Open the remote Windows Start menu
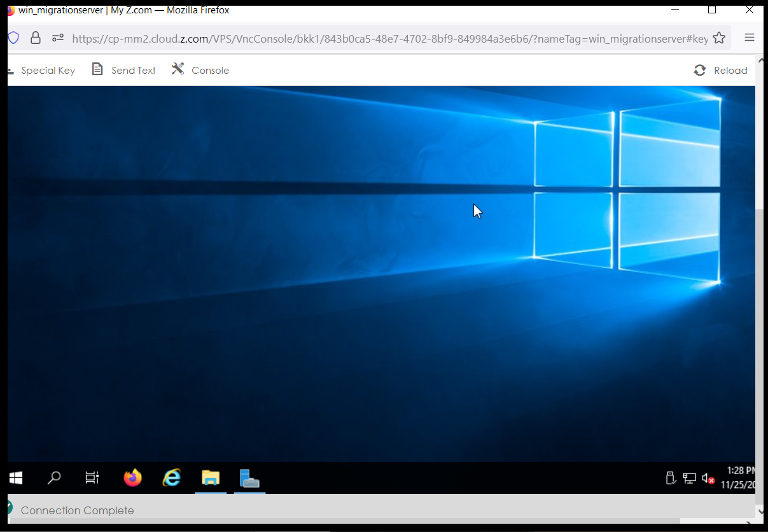 (x=17, y=477)
